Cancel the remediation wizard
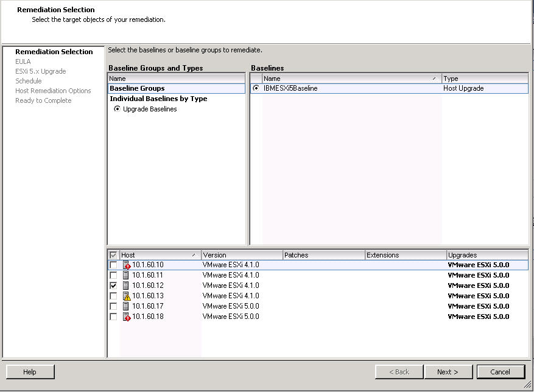This screenshot has width=534, height=392. click(500, 372)
